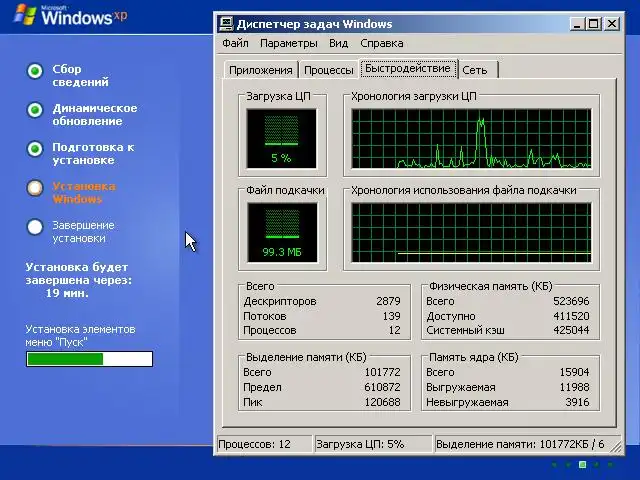Select the Быстродействие tab
The height and width of the screenshot is (480, 640).
tap(408, 69)
